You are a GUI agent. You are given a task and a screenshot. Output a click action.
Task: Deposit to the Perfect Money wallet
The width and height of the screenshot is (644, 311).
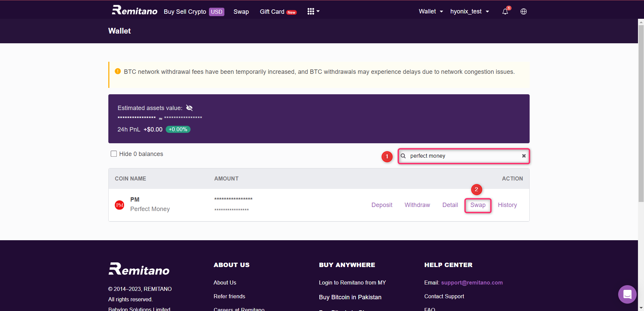coord(382,205)
